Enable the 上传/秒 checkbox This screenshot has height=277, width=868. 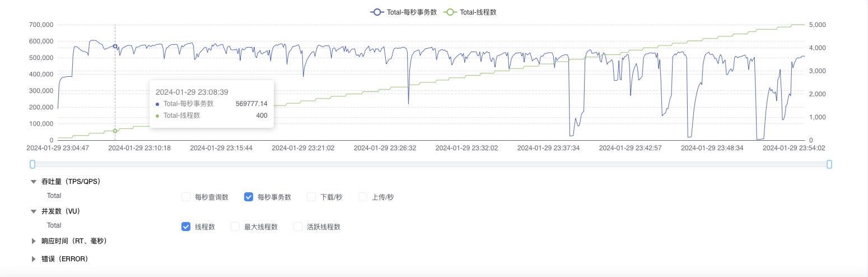coord(363,197)
